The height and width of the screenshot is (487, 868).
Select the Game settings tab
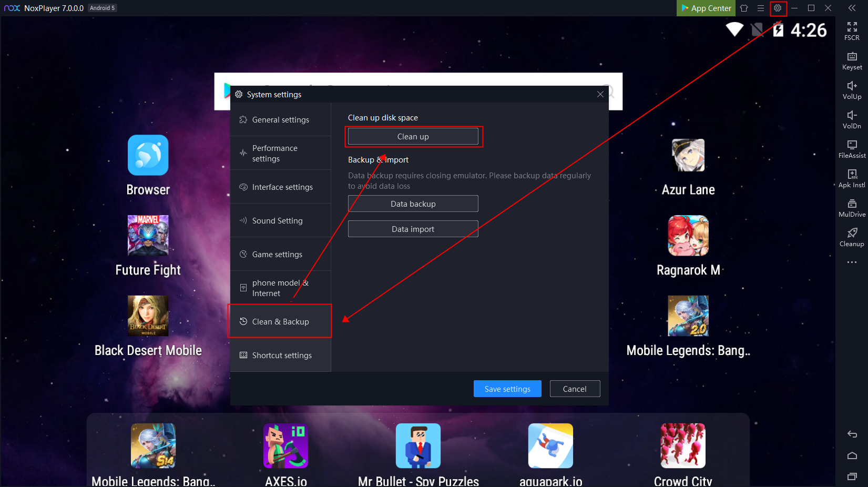[x=280, y=255]
